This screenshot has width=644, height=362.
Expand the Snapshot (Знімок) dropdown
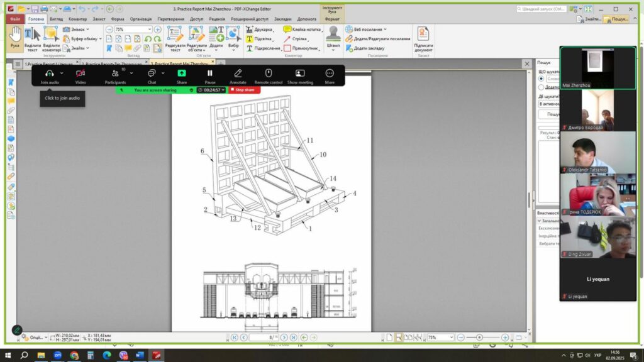pyautogui.click(x=87, y=30)
